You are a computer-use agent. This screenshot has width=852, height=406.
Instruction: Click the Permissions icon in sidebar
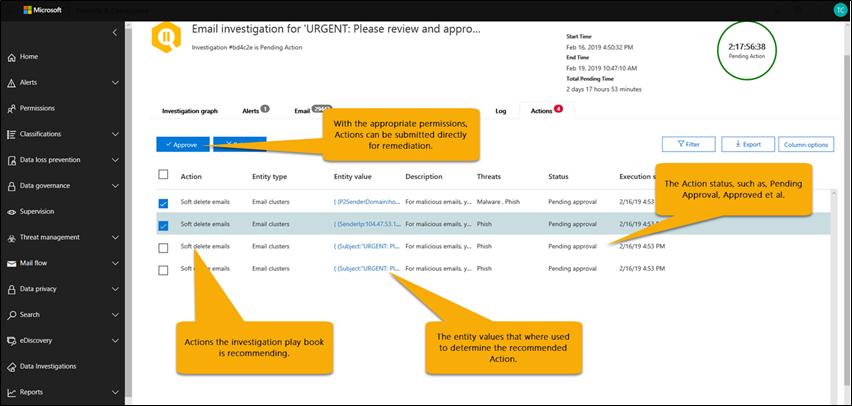11,108
